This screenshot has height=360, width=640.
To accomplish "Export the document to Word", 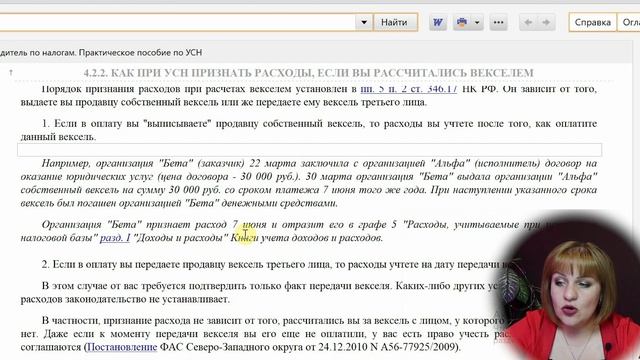I will click(x=438, y=22).
